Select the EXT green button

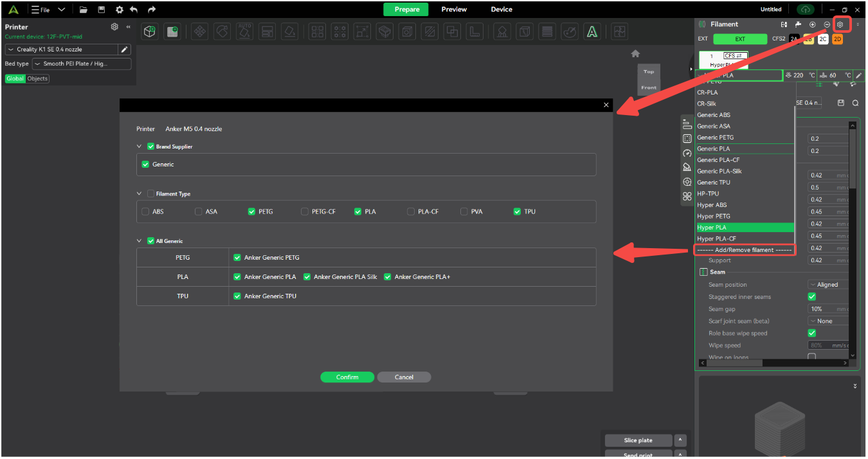(740, 39)
